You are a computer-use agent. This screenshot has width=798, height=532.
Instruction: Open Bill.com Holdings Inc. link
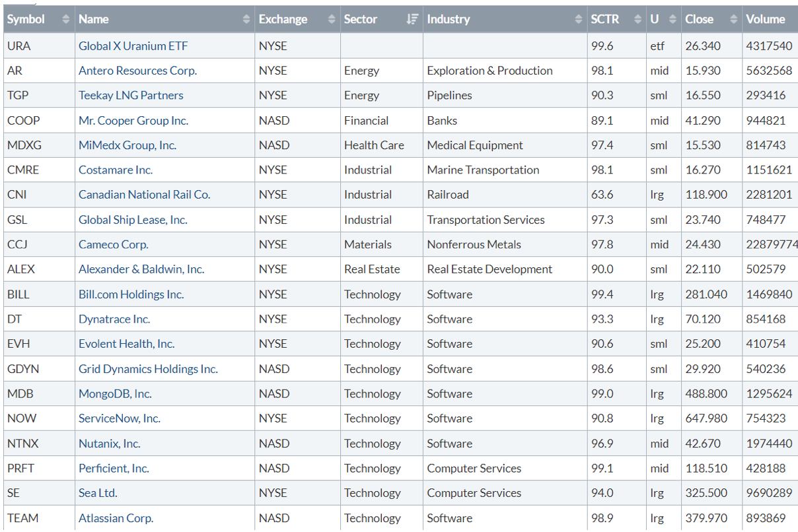point(131,294)
